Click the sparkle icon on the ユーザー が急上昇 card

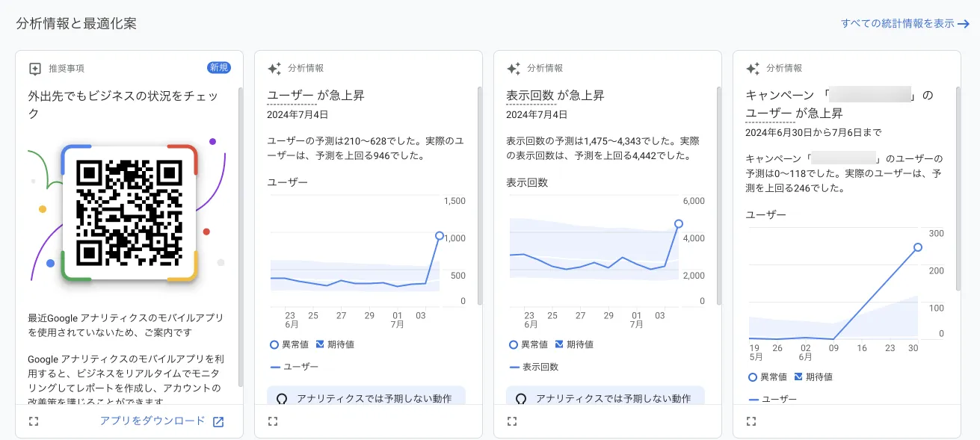pyautogui.click(x=274, y=68)
